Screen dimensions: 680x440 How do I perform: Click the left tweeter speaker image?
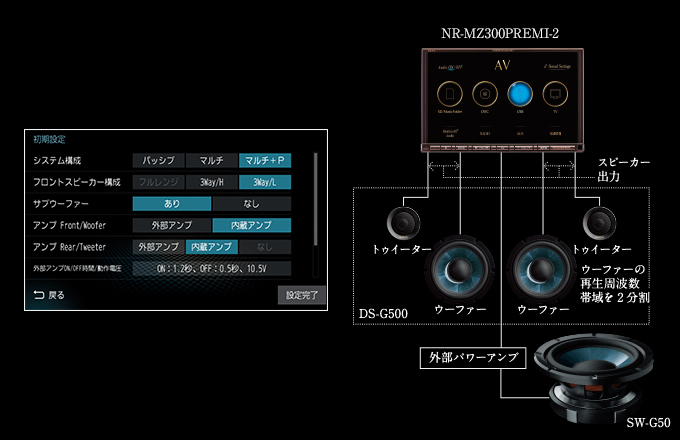402,223
